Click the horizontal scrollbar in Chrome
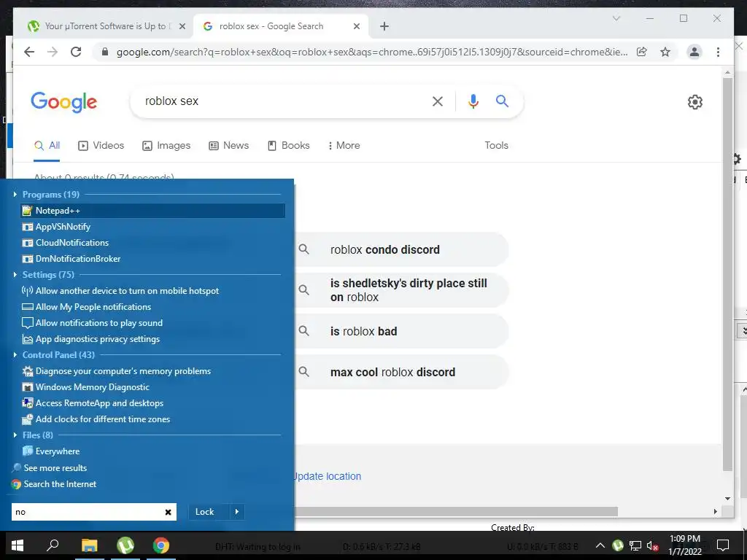This screenshot has height=560, width=747. [x=456, y=511]
